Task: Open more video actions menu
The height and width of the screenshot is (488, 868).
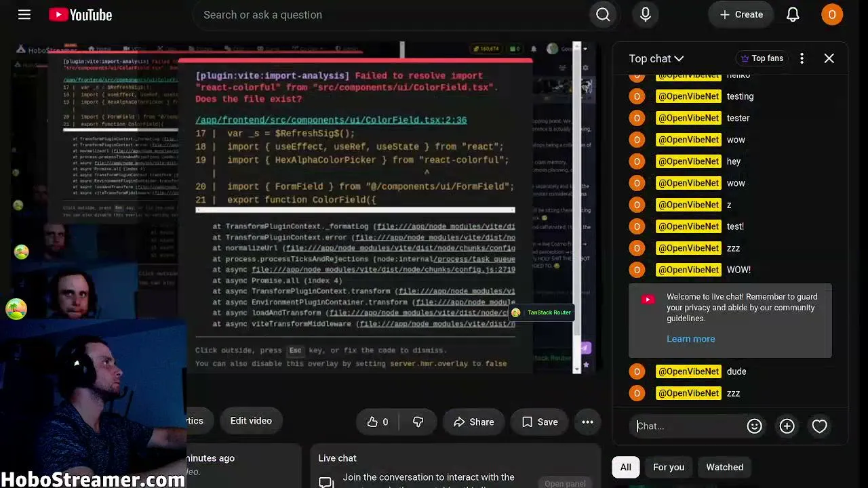Action: point(587,422)
